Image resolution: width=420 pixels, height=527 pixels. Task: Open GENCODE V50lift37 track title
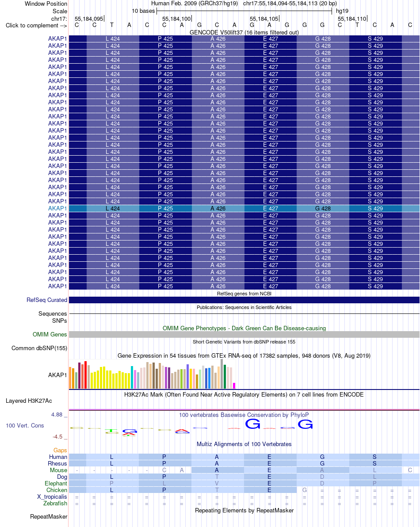pos(244,32)
